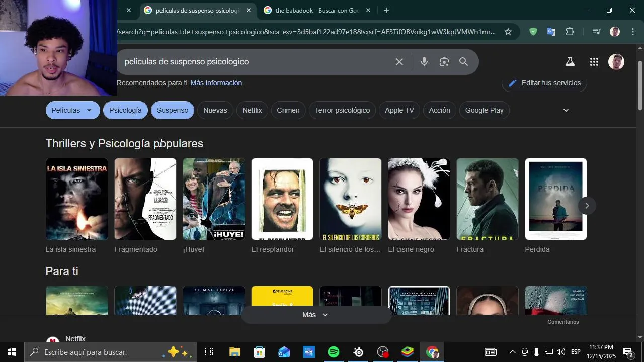Viewport: 644px width, 362px height.
Task: Open File Explorer from the taskbar
Action: (235, 352)
